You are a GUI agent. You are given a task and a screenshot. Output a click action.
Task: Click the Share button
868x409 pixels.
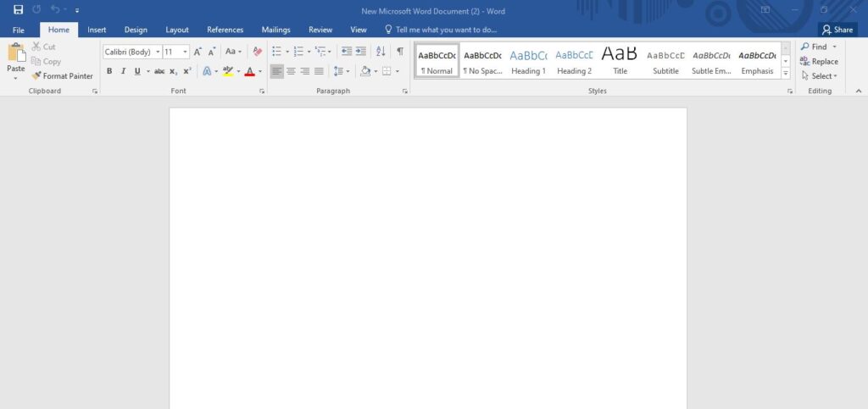pyautogui.click(x=837, y=30)
